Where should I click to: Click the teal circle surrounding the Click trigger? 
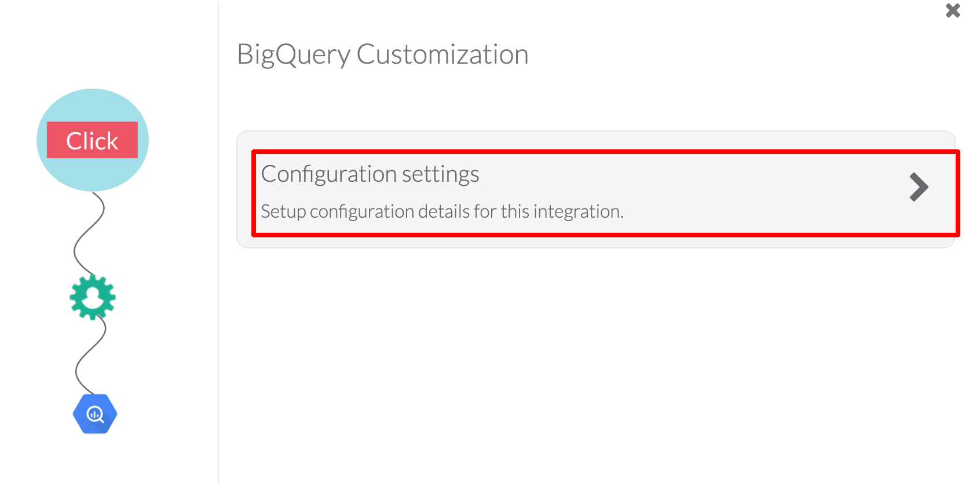(92, 110)
